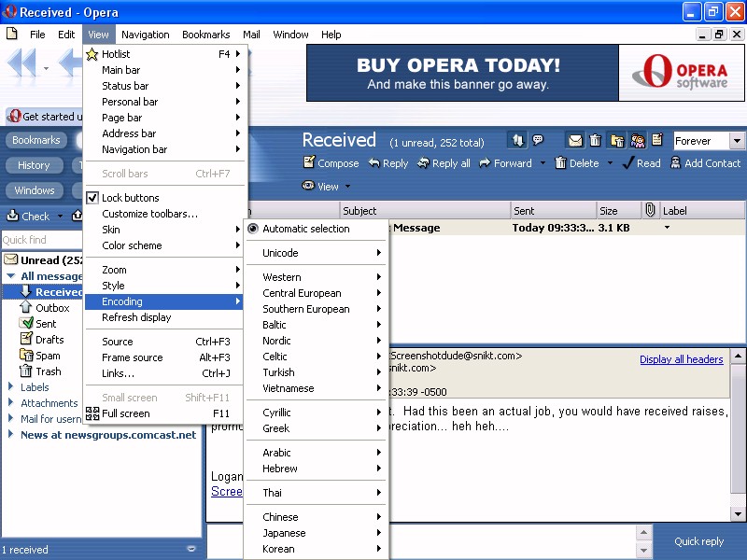The image size is (747, 560).
Task: Open the Trash folder icon
Action: [x=27, y=371]
